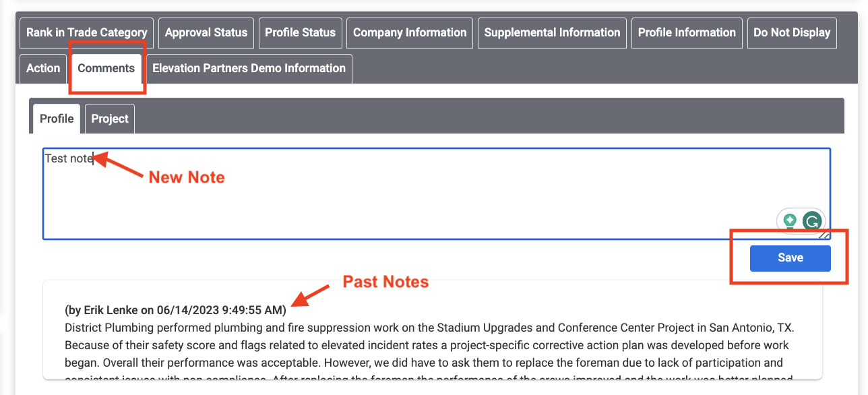Place the cursor after the 'Test note' text
868x395 pixels.
[92, 159]
